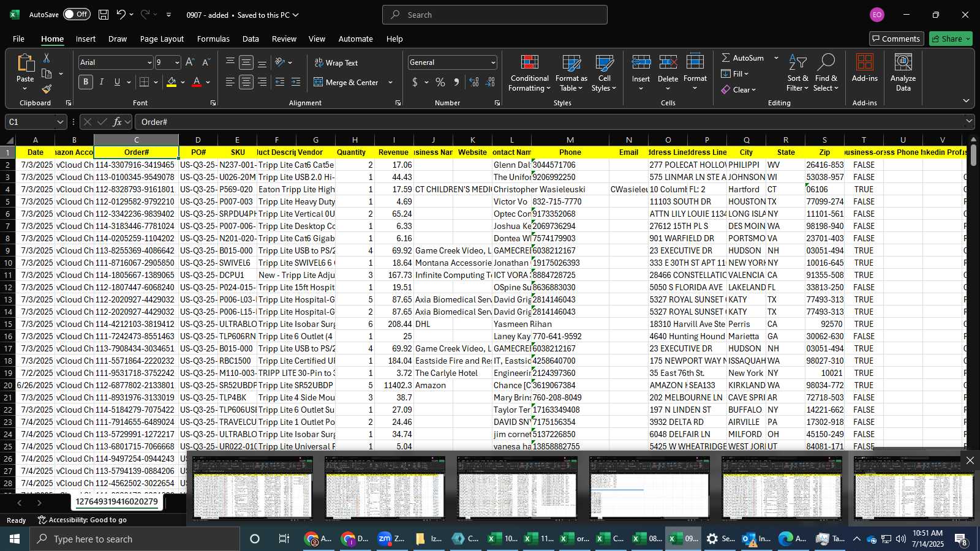
Task: Open the File menu
Action: click(x=19, y=39)
